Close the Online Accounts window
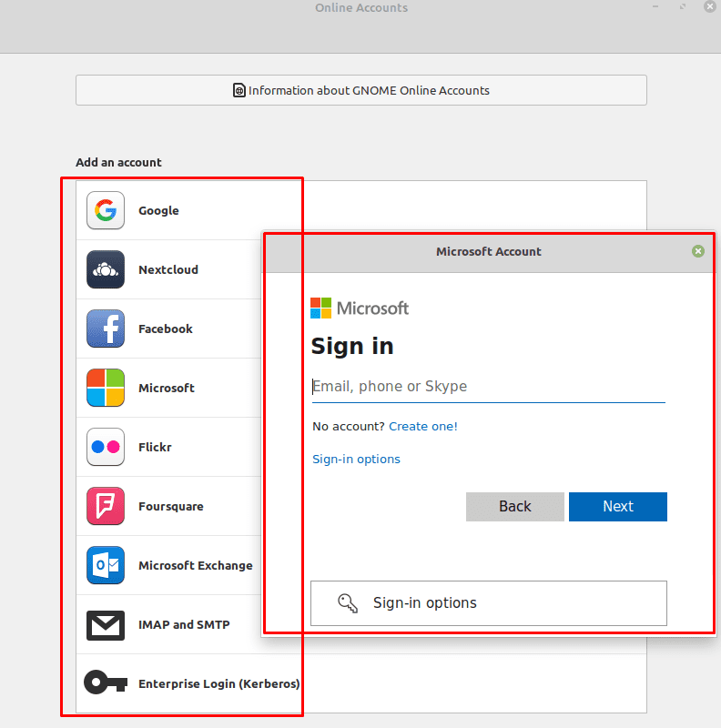This screenshot has width=721, height=728. tap(710, 6)
